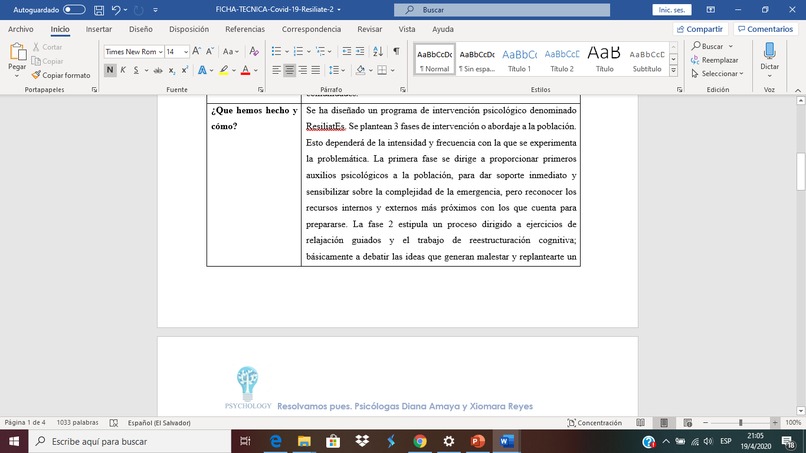Viewport: 806px width, 453px height.
Task: Click Windows Start button
Action: (14, 441)
